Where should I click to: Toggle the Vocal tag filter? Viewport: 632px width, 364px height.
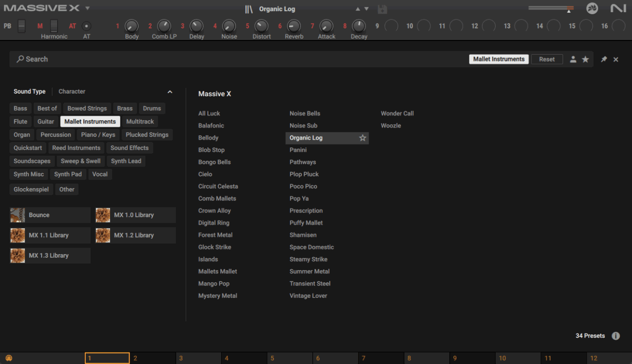click(x=100, y=174)
